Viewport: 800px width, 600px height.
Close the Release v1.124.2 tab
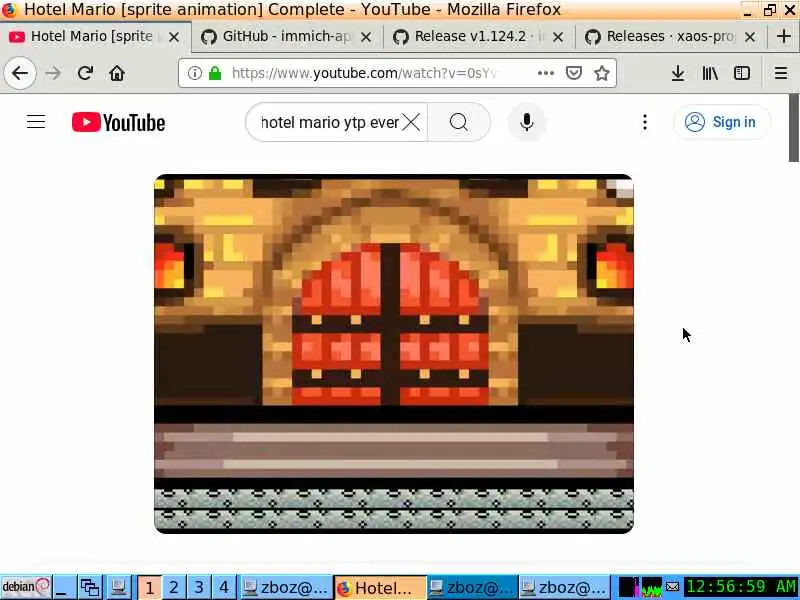[558, 37]
